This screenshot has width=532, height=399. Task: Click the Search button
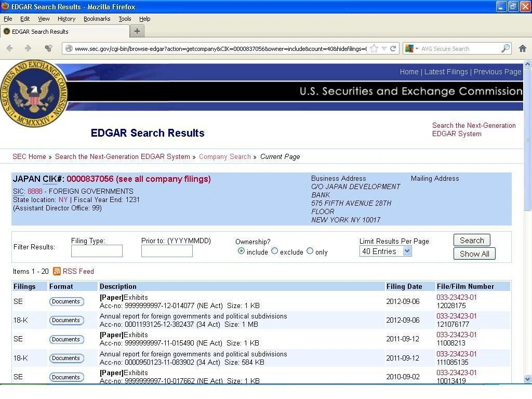[472, 240]
